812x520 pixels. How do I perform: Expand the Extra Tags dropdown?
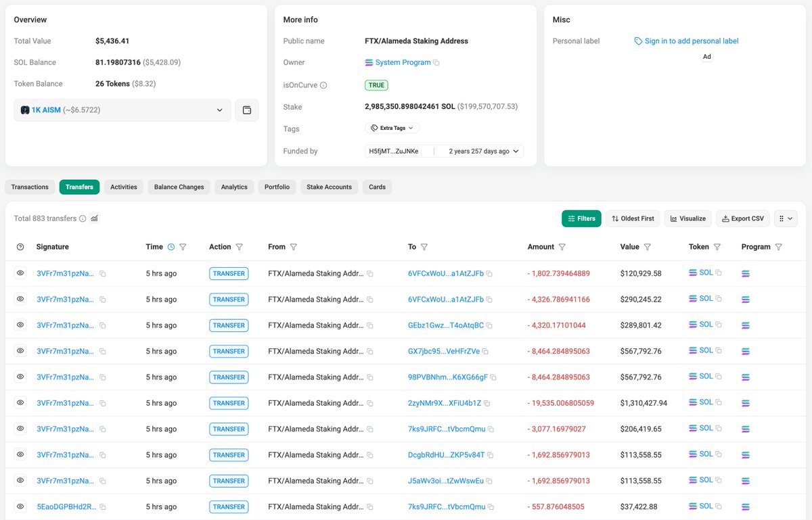click(x=392, y=128)
